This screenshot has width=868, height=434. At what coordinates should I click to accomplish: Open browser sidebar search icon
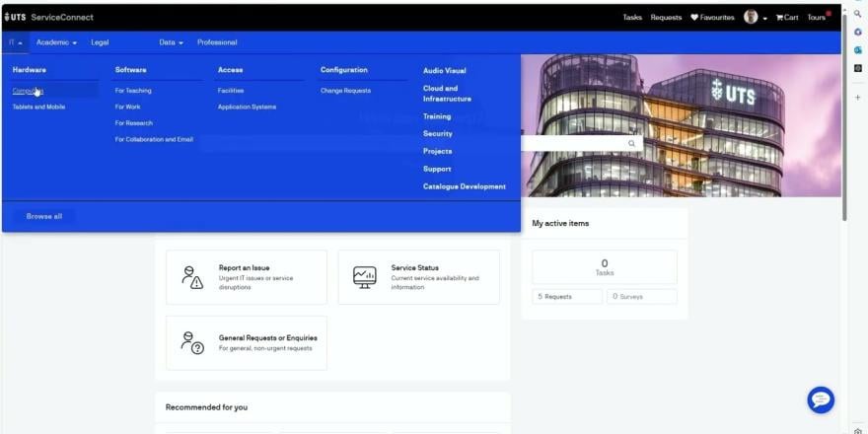(858, 15)
